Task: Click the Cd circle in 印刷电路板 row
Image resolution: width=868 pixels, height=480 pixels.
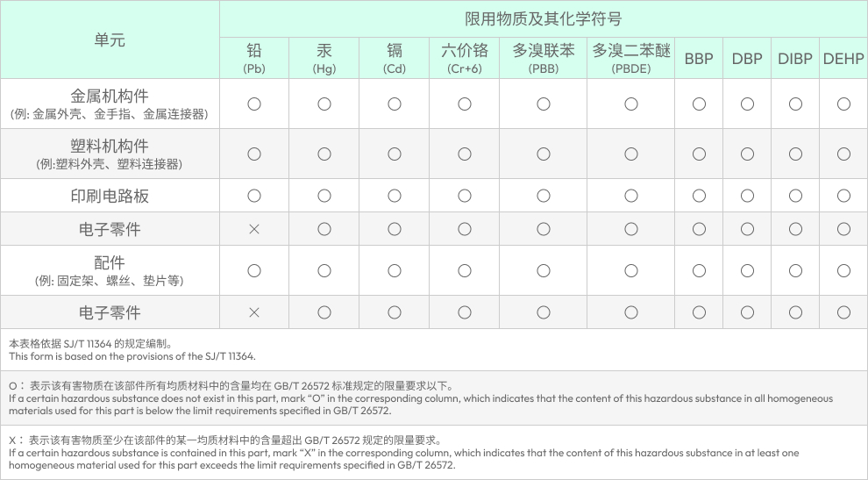Action: (x=395, y=196)
